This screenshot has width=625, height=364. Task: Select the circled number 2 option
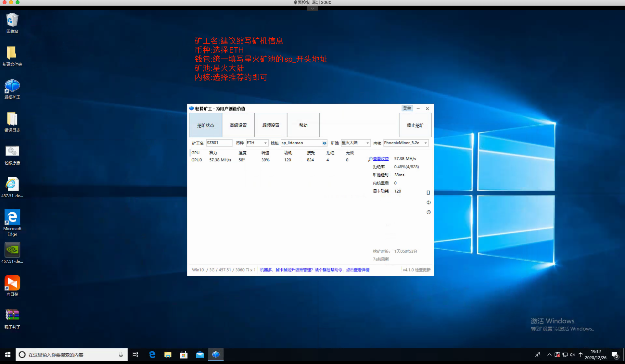coord(428,203)
